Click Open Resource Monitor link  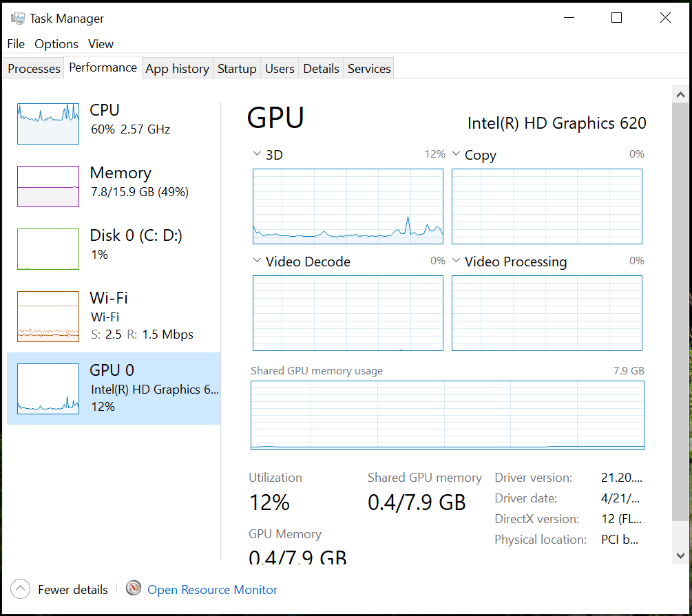[x=212, y=590]
